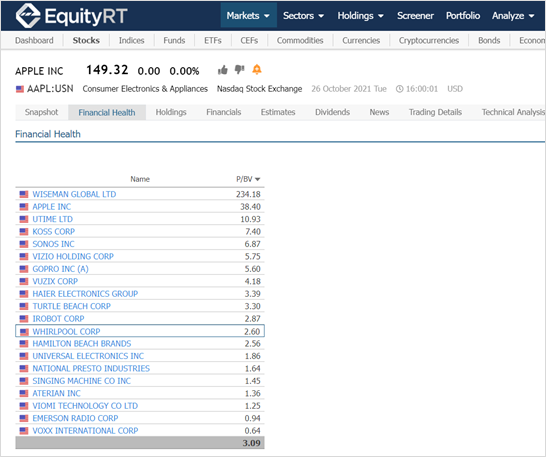Viewport: 546px width, 457px height.
Task: Click the thumbs up icon
Action: 223,70
